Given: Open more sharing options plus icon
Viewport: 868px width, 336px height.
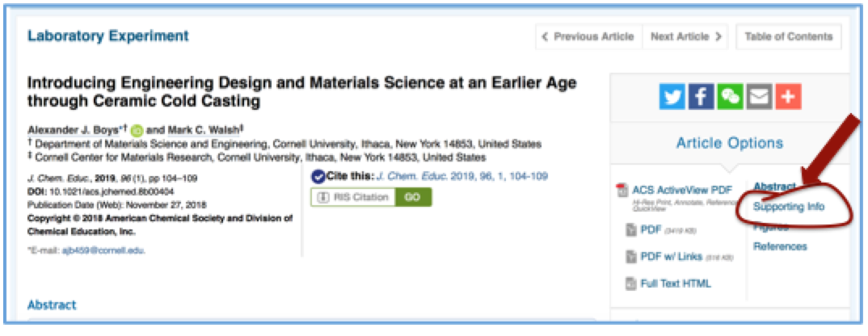Looking at the screenshot, I should pyautogui.click(x=788, y=98).
